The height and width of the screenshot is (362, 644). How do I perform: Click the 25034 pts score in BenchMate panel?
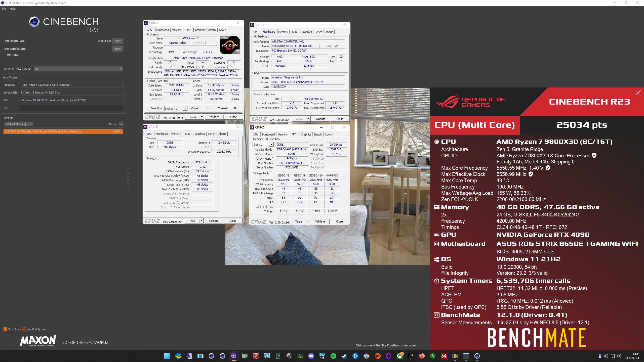click(582, 125)
